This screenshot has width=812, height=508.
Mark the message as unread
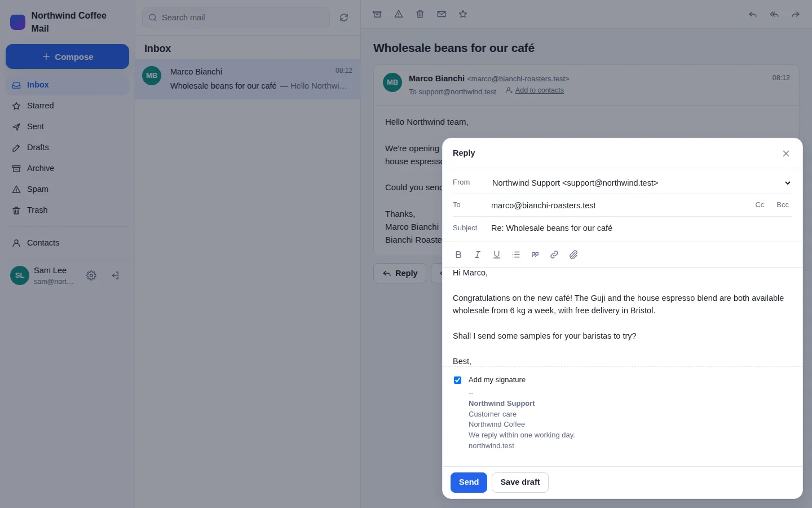442,14
